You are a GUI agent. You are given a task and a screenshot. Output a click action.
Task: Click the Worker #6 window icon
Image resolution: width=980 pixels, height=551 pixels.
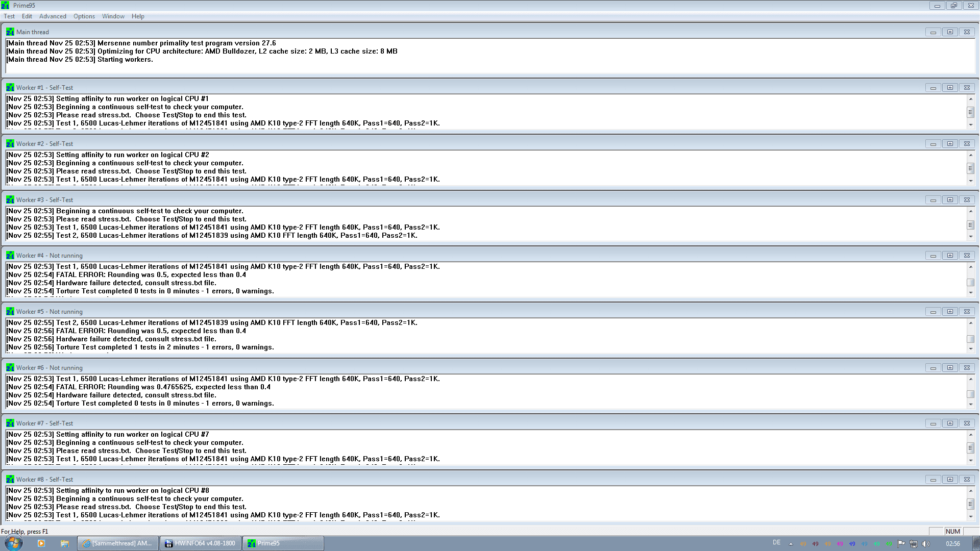coord(10,368)
